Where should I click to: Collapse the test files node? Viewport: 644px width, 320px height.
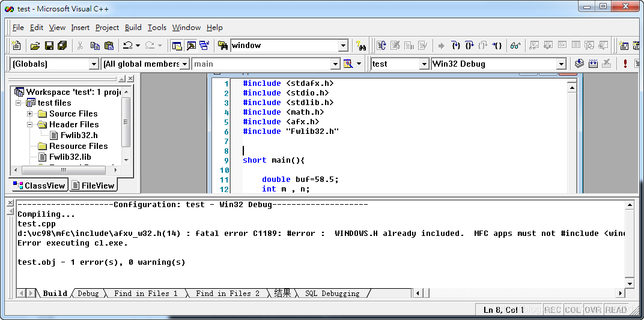19,103
